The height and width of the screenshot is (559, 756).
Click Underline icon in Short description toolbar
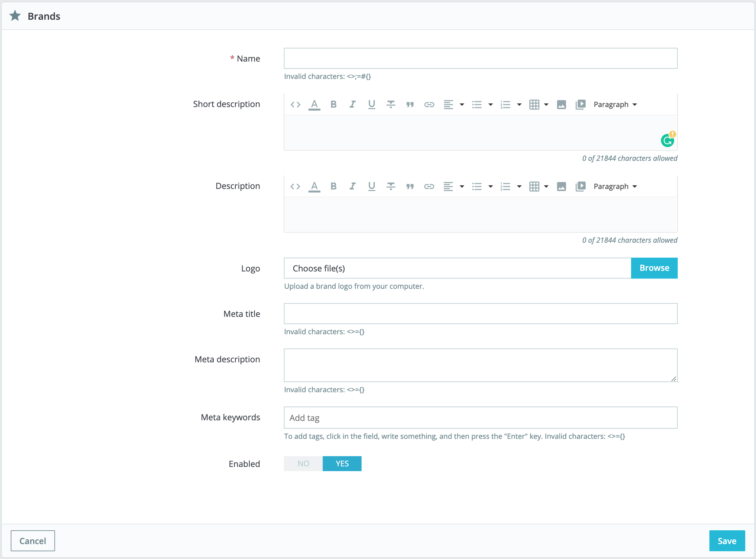click(x=371, y=104)
